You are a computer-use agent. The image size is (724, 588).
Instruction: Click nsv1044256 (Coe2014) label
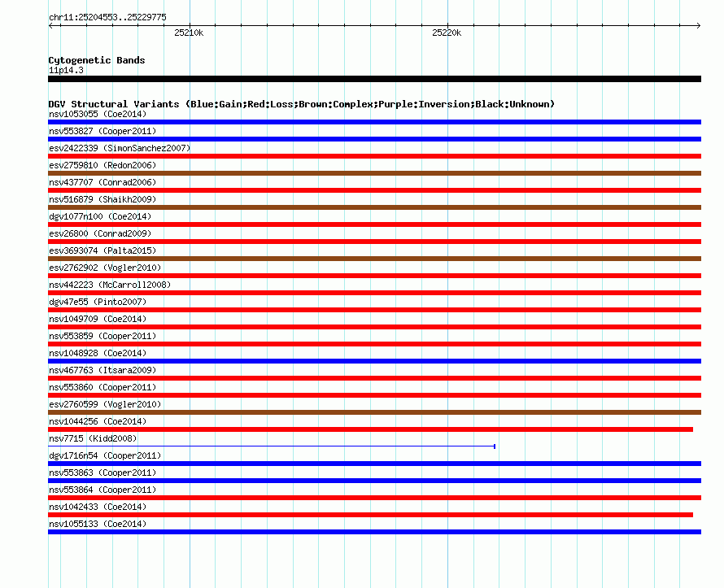point(98,421)
